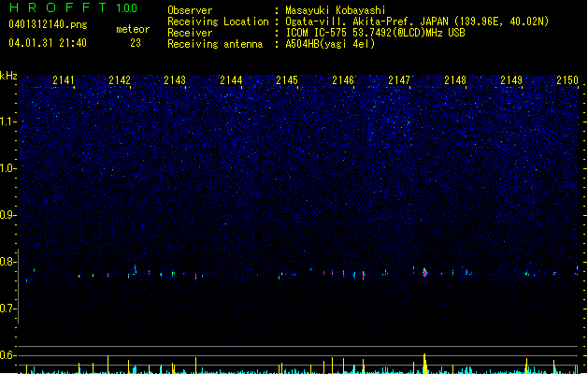Click the 2142 time marker
Viewport: 588px width, 374px height.
tap(120, 80)
